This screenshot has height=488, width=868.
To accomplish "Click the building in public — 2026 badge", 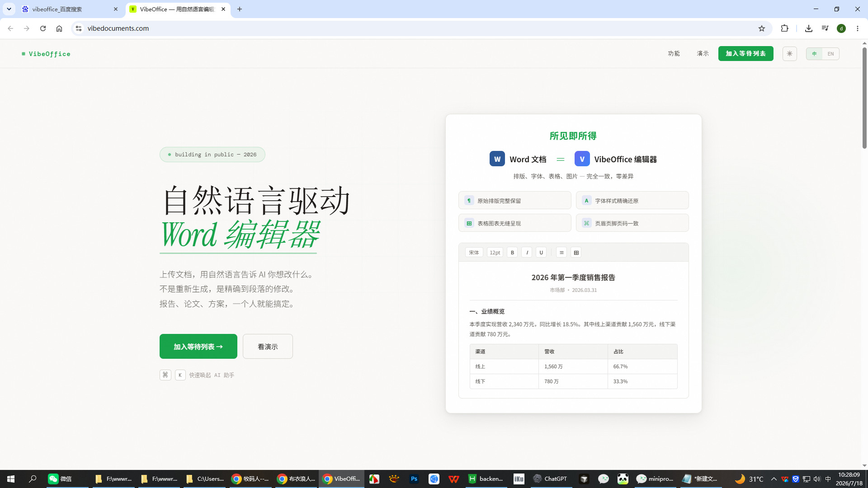I will (212, 155).
